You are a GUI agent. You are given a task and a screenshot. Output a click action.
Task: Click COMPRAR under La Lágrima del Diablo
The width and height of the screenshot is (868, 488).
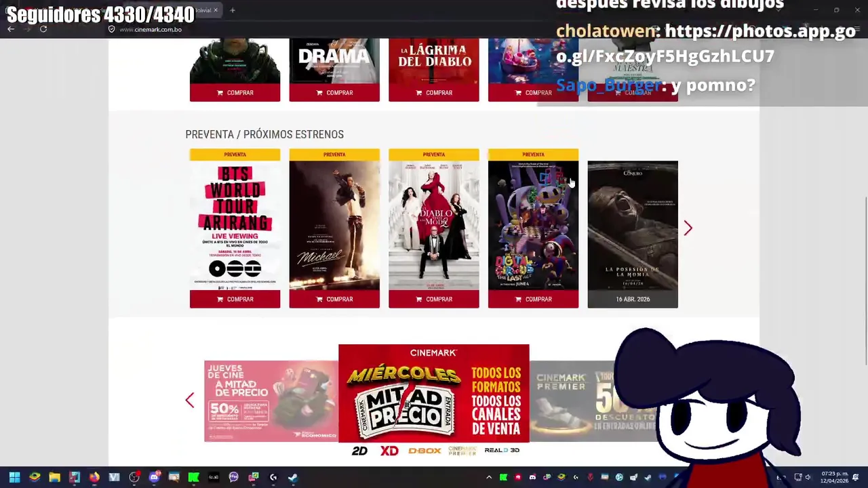(434, 93)
